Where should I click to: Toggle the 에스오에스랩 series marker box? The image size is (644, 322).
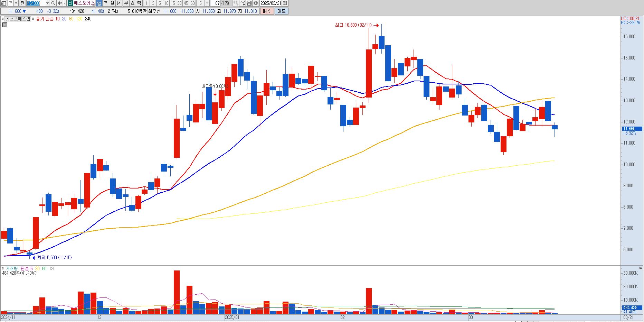pos(2,19)
